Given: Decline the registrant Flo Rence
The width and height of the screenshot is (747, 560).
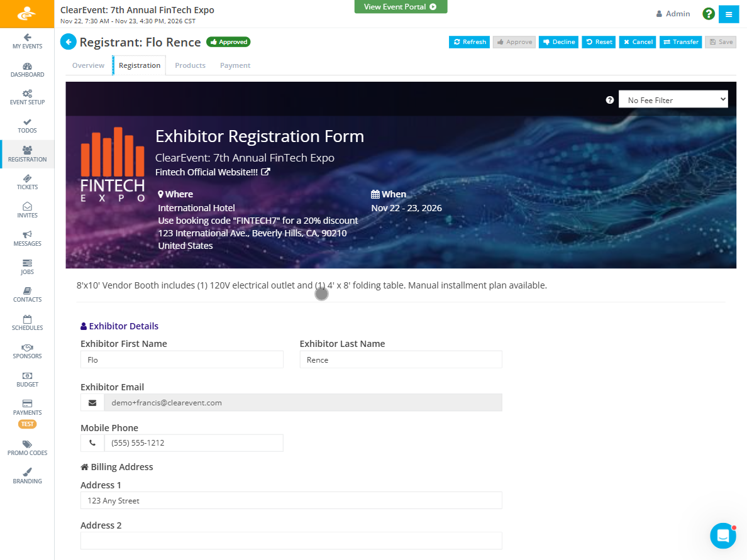Looking at the screenshot, I should coord(558,41).
